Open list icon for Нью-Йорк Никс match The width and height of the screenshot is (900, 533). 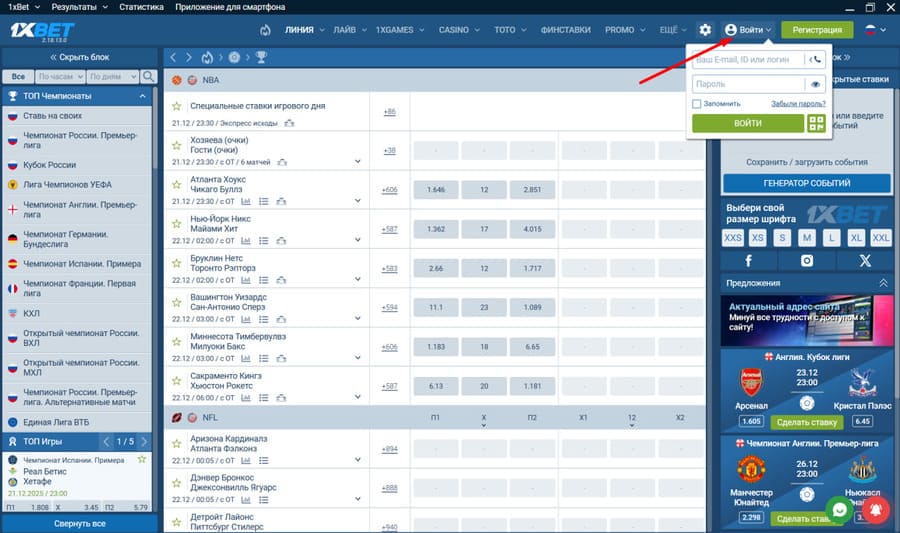click(x=263, y=241)
